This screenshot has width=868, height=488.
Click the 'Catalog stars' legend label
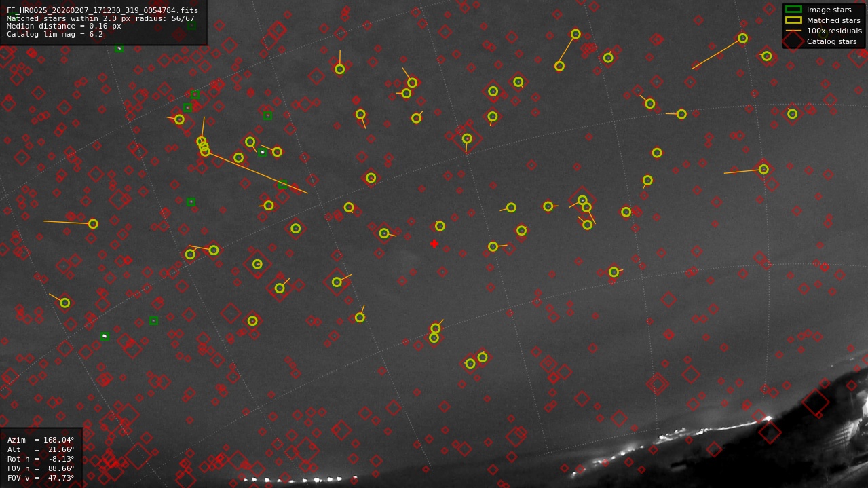tap(831, 41)
